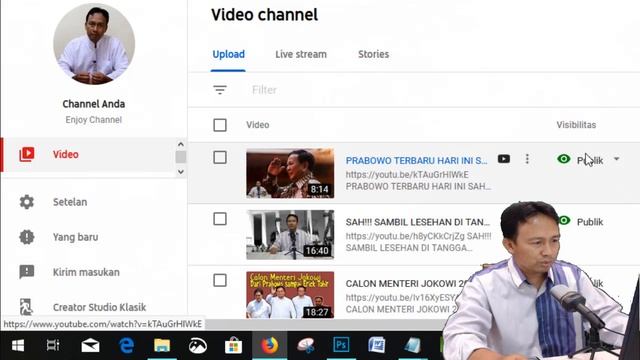Tick checkbox for SAH!!! SAMBIL LESEHAN video
Image resolution: width=640 pixels, height=360 pixels.
(220, 219)
